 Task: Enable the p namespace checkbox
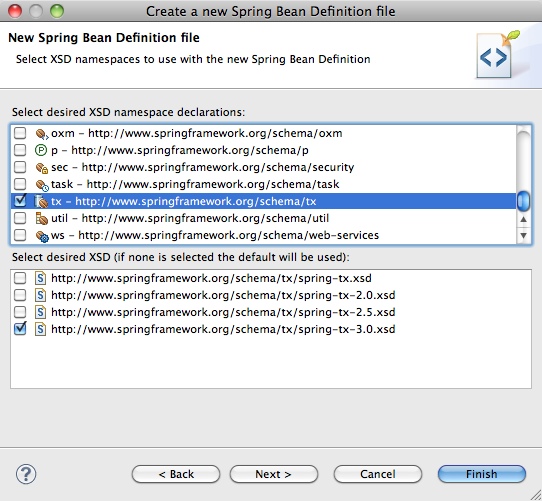tap(20, 150)
